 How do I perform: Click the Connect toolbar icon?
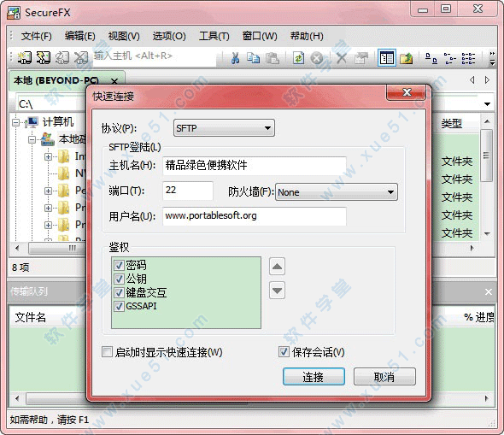point(25,57)
